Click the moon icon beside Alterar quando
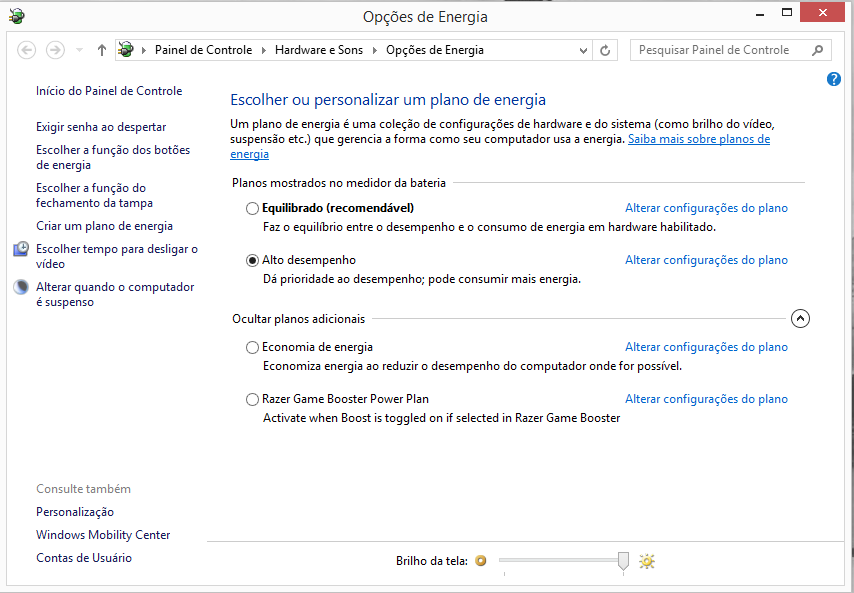854x593 pixels. 21,287
